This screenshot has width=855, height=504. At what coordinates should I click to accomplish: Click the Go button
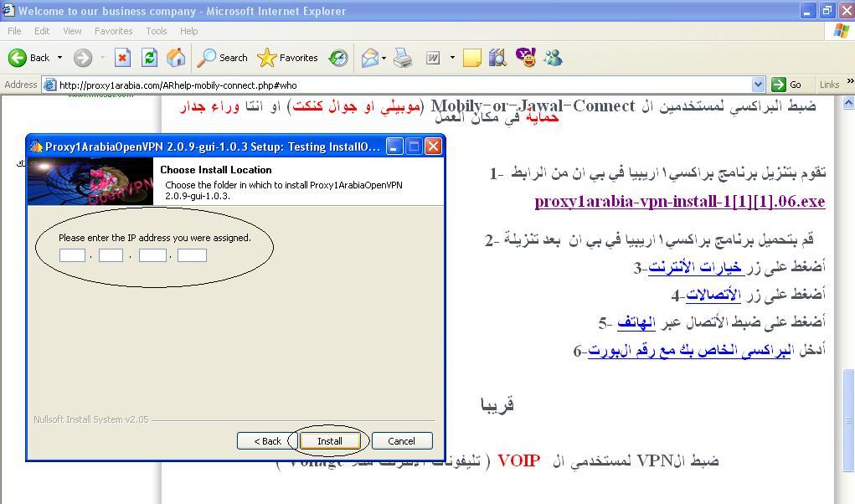tap(787, 85)
